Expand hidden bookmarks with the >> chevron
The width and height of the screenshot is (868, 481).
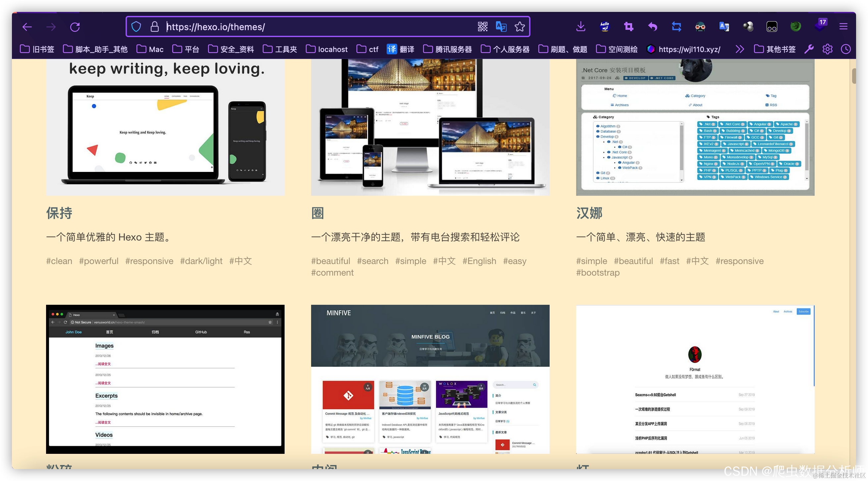(x=740, y=49)
